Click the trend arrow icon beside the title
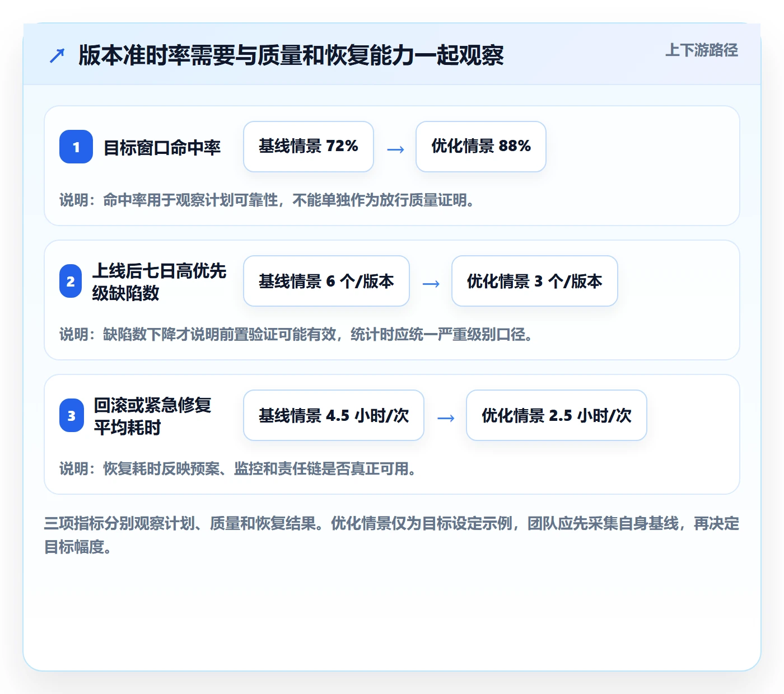The height and width of the screenshot is (694, 784). click(x=57, y=55)
